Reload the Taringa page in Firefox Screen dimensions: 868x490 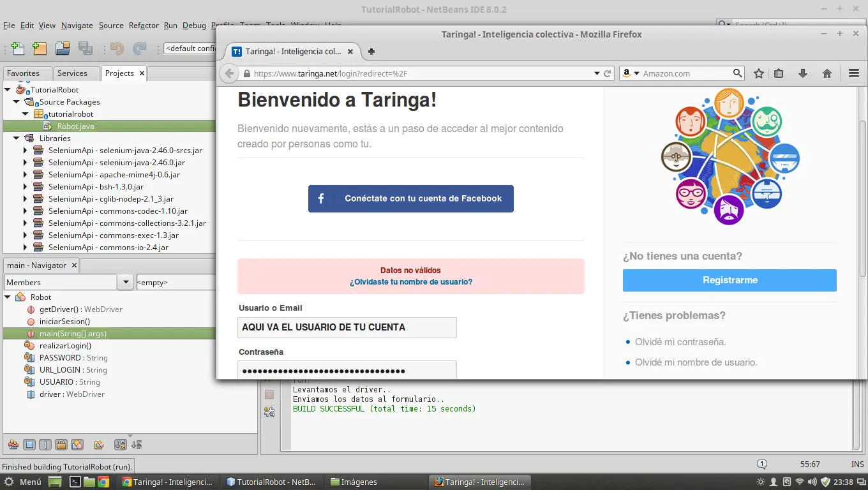tap(608, 73)
